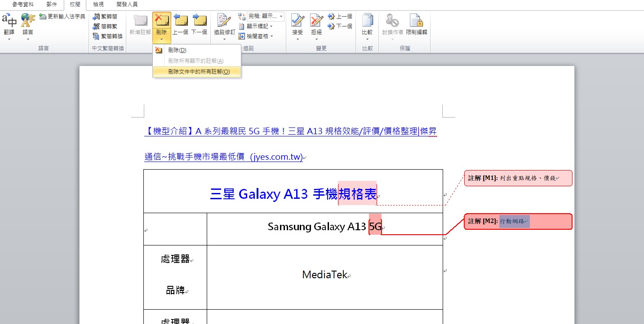644x324 pixels.
Task: Click the highlighted 規格表 commented text
Action: [357, 194]
